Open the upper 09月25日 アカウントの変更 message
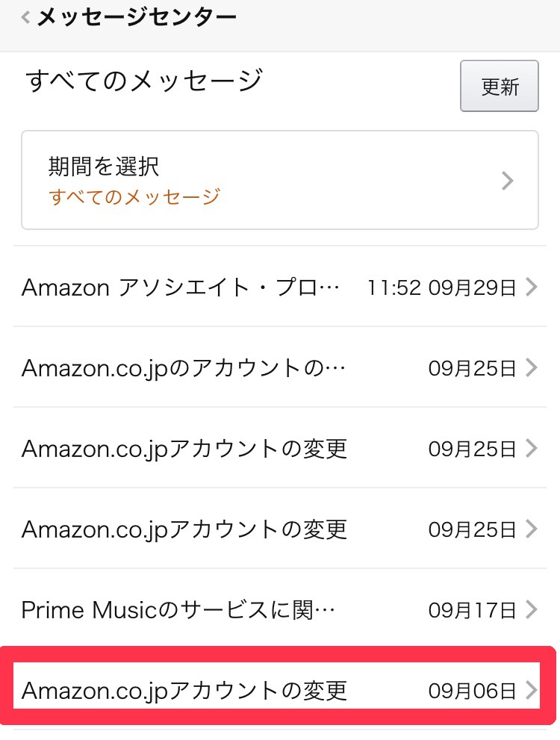560x740 pixels. pos(184,448)
